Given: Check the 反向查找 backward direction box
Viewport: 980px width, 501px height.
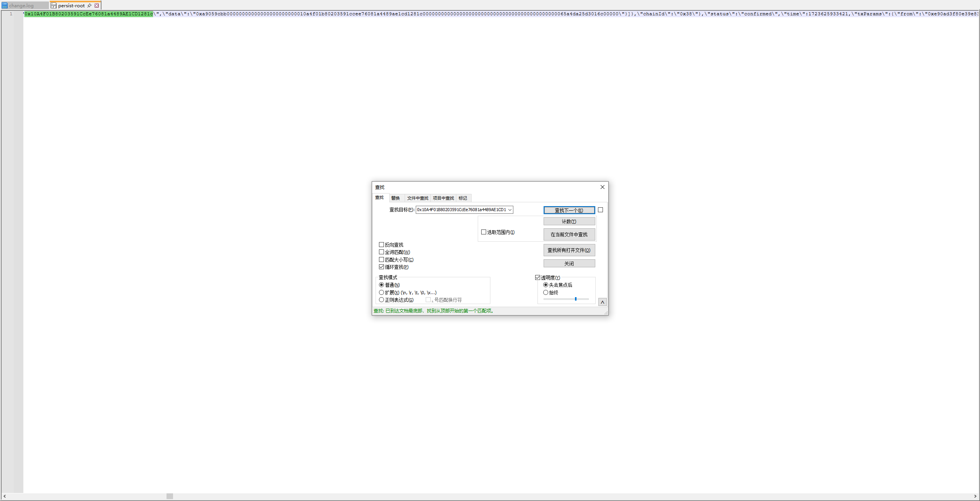Looking at the screenshot, I should pos(381,245).
